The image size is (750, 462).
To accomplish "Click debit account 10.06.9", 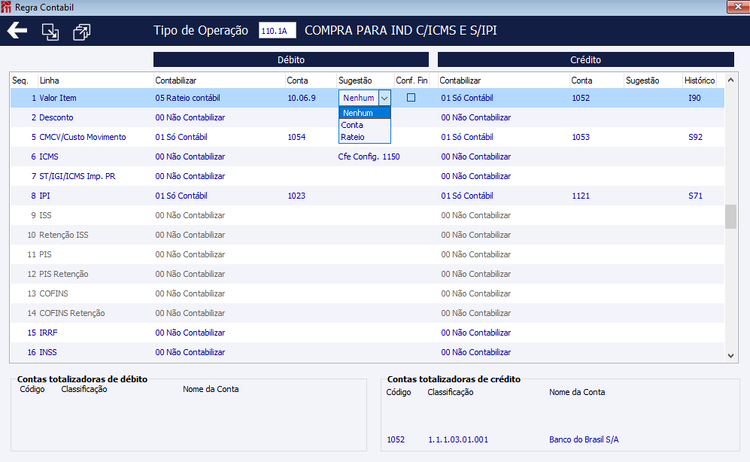I will click(301, 98).
